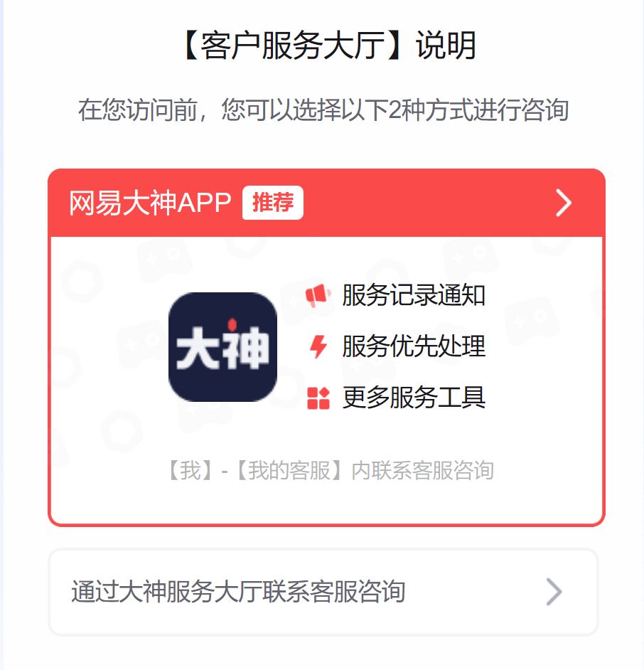Open the 大神 app logo icon
Image resolution: width=644 pixels, height=670 pixels.
(x=223, y=347)
